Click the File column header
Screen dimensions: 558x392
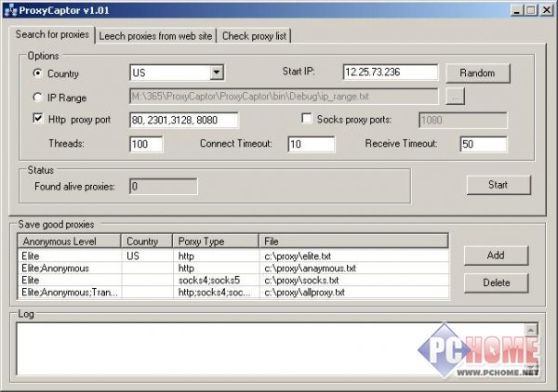coord(353,242)
